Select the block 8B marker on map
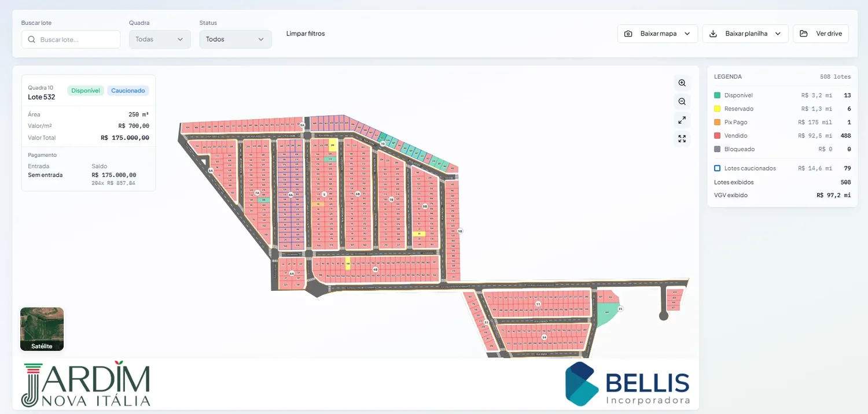868x414 pixels. click(425, 206)
